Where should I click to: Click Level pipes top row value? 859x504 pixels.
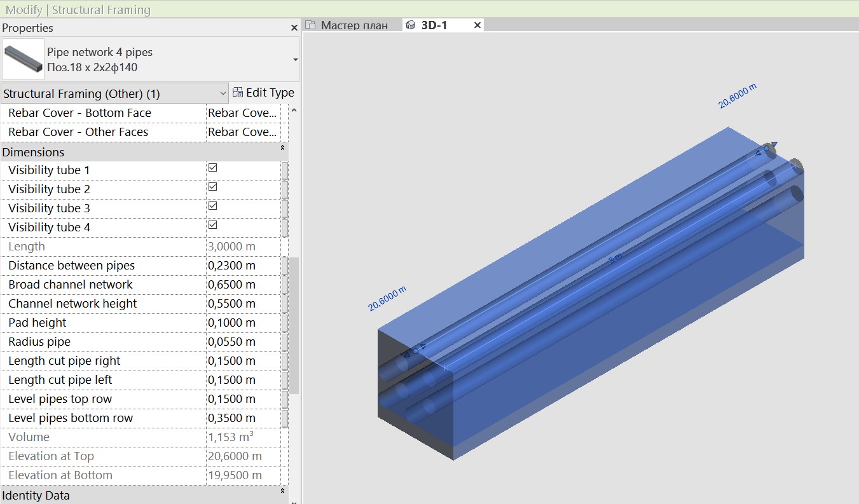tap(244, 399)
